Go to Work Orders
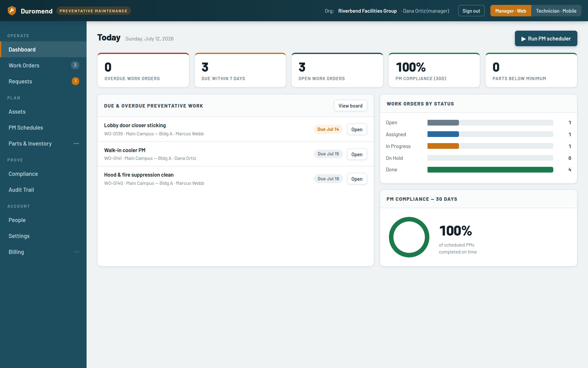This screenshot has width=588, height=368. coord(43,65)
